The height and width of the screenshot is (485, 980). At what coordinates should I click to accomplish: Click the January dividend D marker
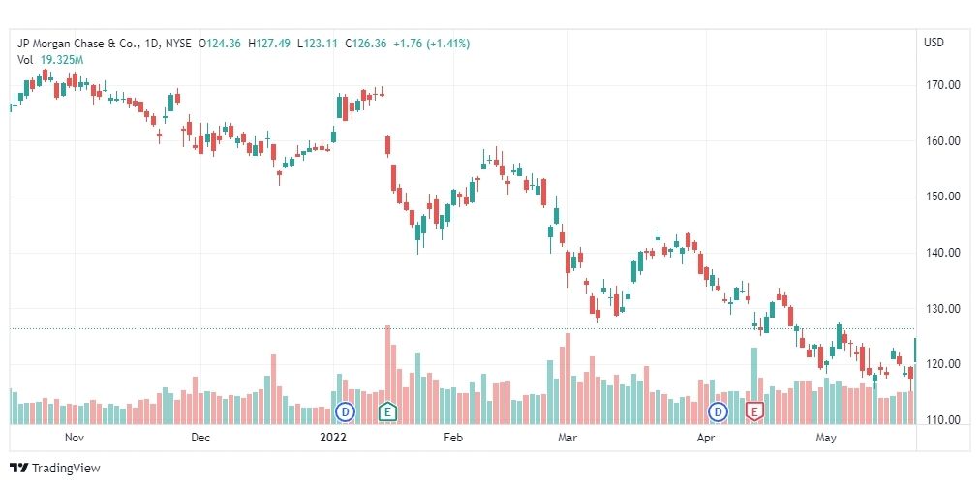point(345,411)
